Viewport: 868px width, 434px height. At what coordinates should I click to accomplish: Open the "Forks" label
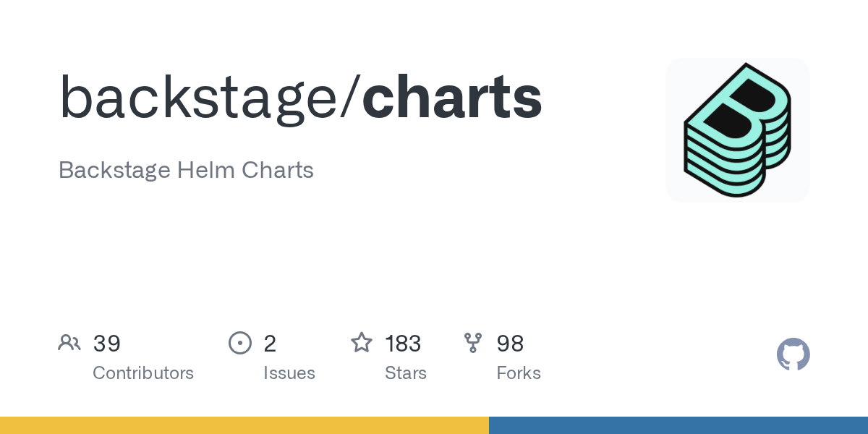519,373
